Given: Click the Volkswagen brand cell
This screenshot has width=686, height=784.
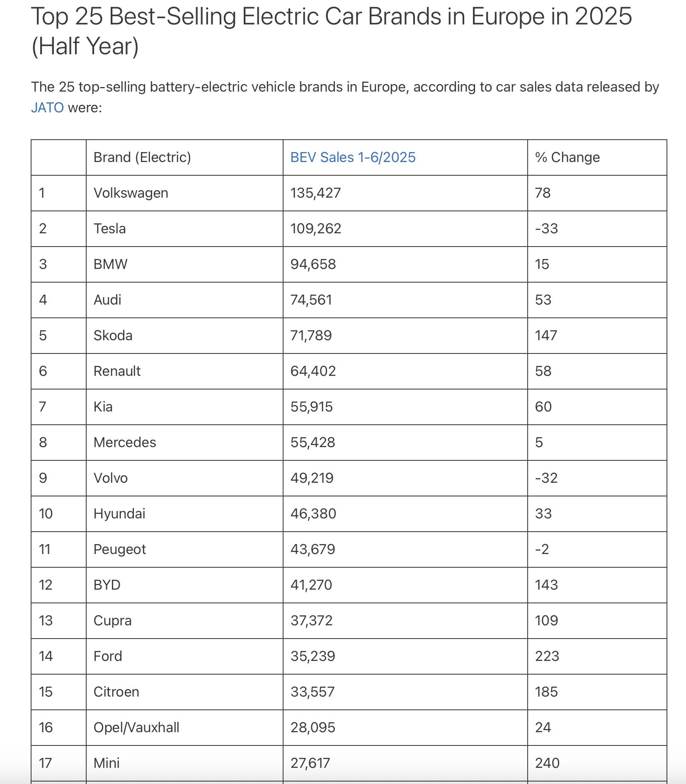Looking at the screenshot, I should [131, 193].
